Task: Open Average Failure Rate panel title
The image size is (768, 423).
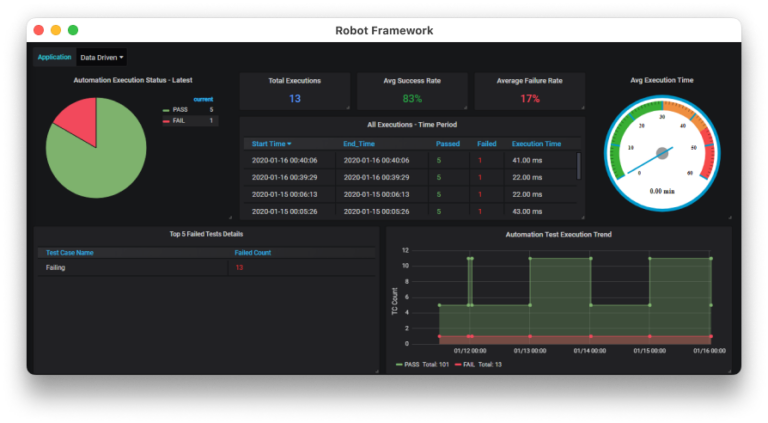Action: pos(529,81)
